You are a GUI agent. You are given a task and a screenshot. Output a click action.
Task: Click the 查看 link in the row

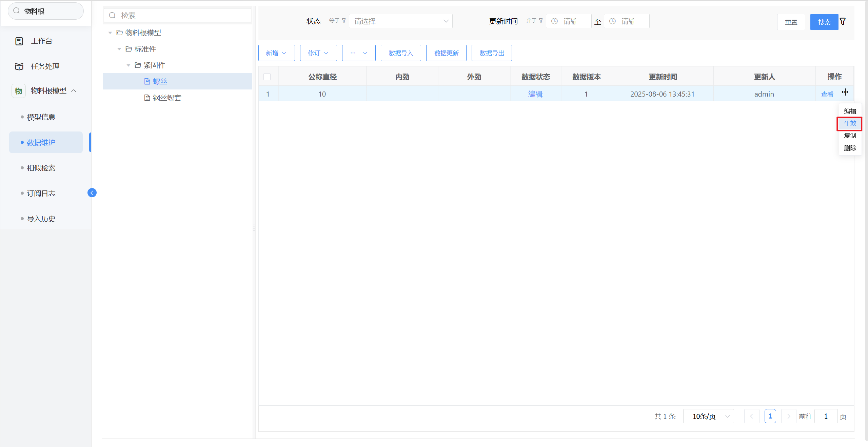point(827,95)
